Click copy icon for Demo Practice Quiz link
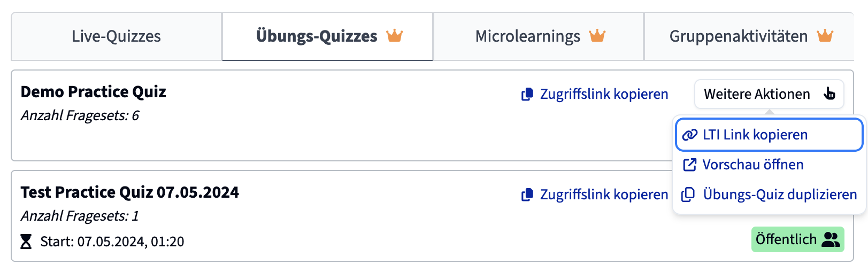The image size is (868, 280). tap(527, 94)
